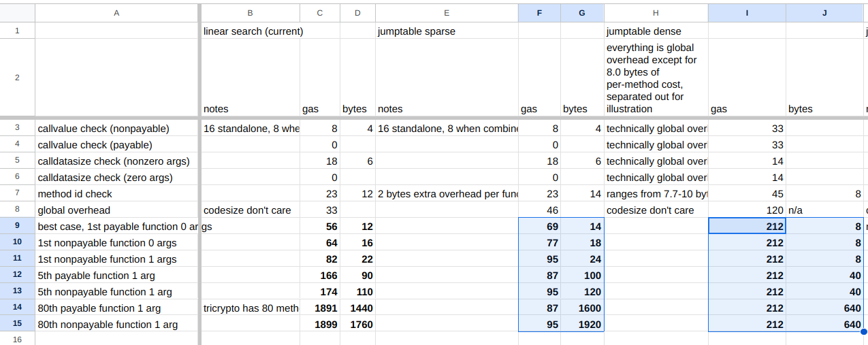Select cell '5th payable function 1 arg'
868x345 pixels.
click(x=116, y=276)
